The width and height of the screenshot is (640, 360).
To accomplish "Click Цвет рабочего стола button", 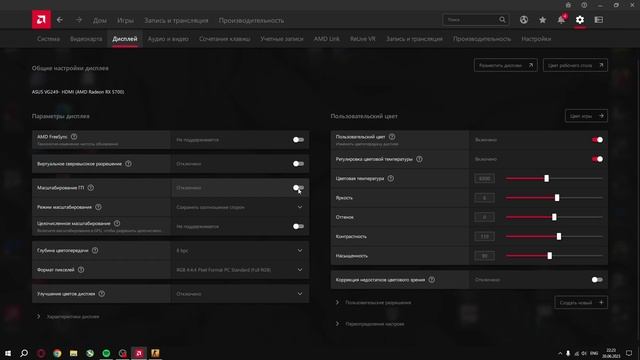I will pyautogui.click(x=575, y=65).
